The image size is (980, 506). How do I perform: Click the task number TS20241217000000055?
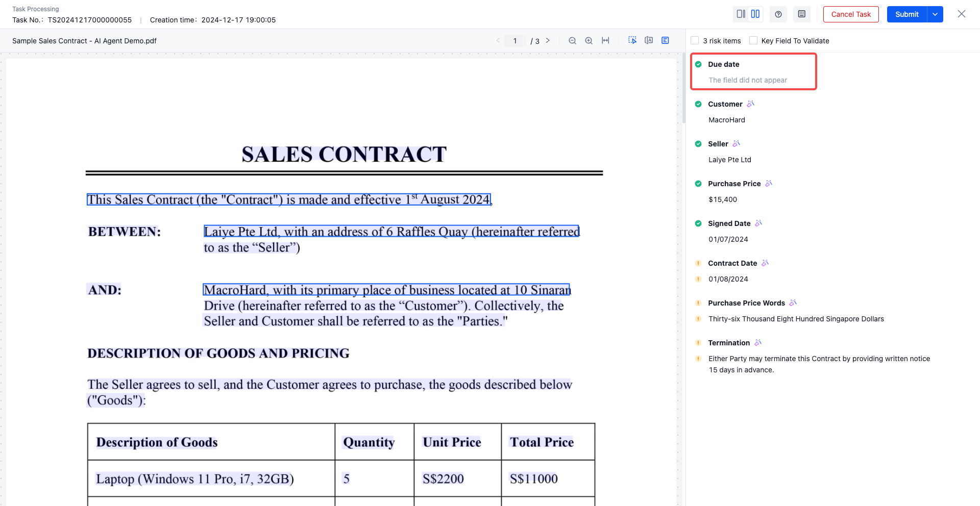pos(89,20)
